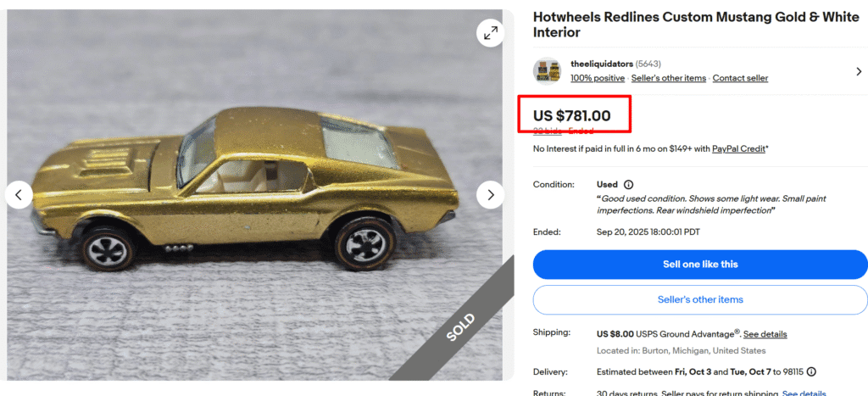Advance to the next product image
868x396 pixels.
(x=490, y=195)
